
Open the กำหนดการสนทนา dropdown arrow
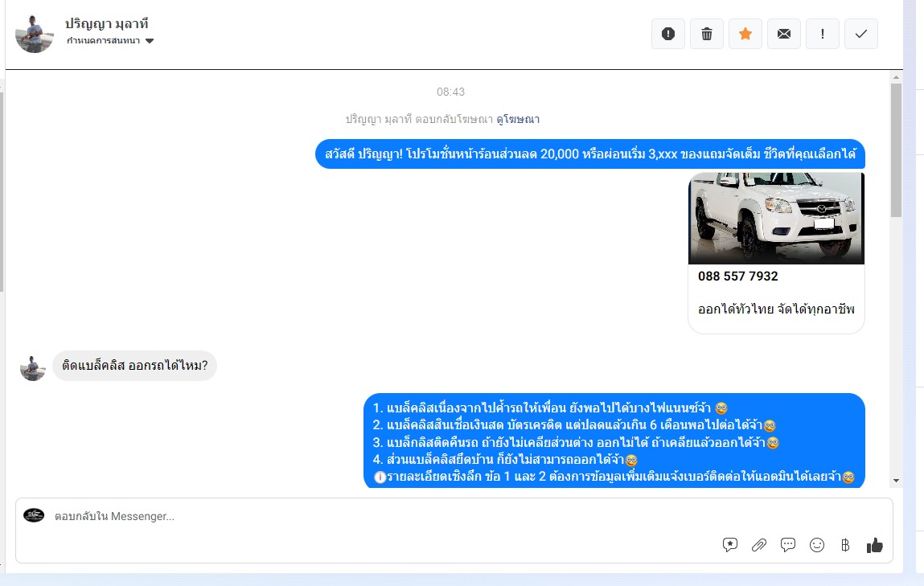(149, 41)
